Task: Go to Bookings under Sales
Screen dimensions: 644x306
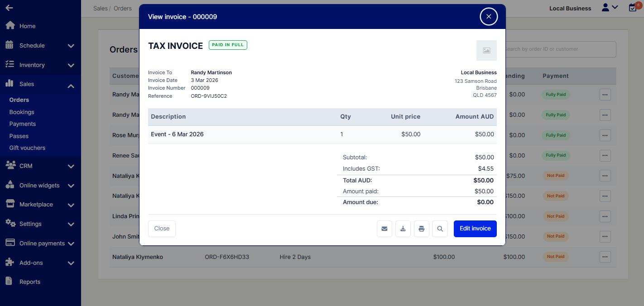Action: 22,112
